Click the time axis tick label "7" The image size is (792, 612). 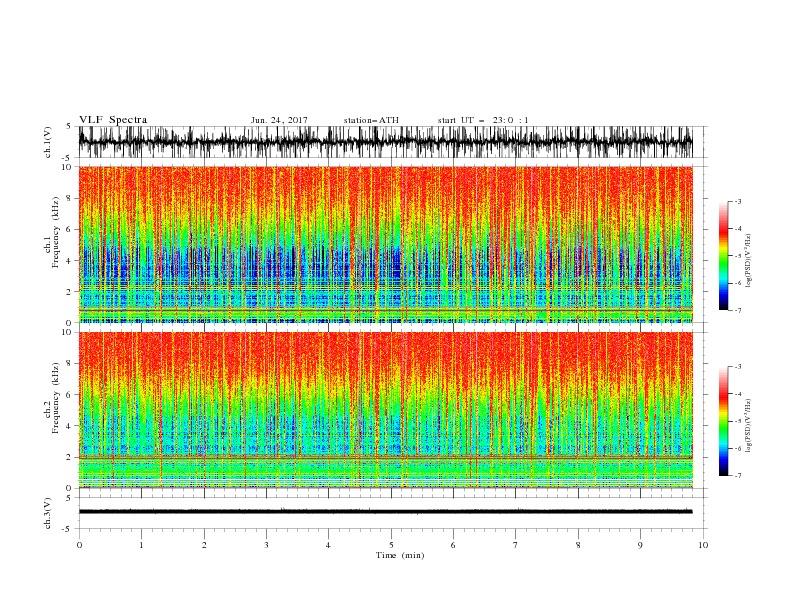pyautogui.click(x=516, y=545)
